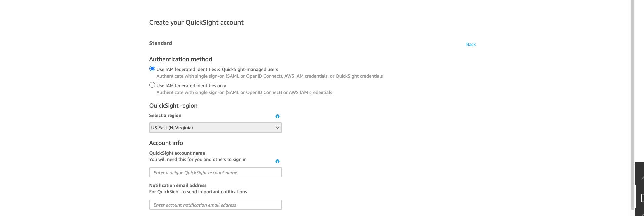Select Use IAM federated identities only radio
644x216 pixels.
[152, 85]
